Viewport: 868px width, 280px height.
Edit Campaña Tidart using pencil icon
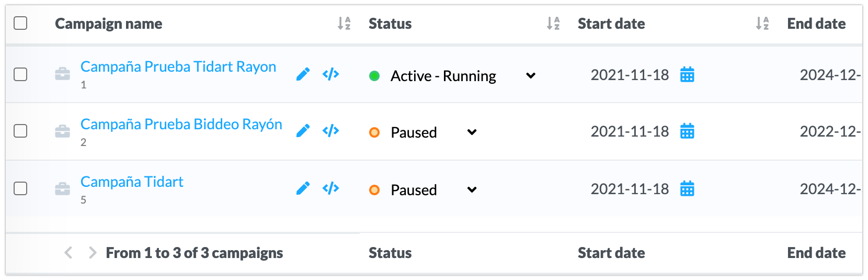click(x=303, y=188)
